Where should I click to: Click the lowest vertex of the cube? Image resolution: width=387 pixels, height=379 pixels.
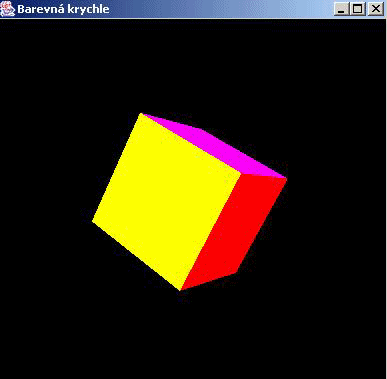[180, 290]
